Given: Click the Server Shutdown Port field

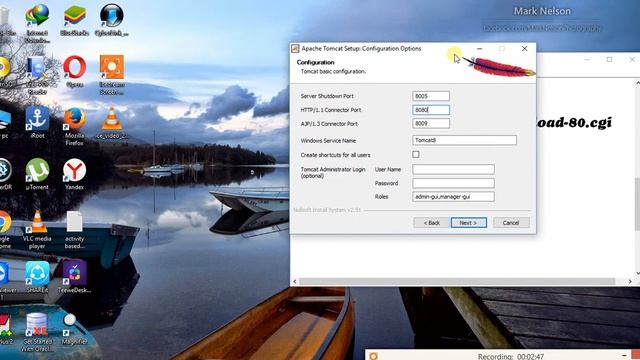Looking at the screenshot, I should pyautogui.click(x=431, y=96).
